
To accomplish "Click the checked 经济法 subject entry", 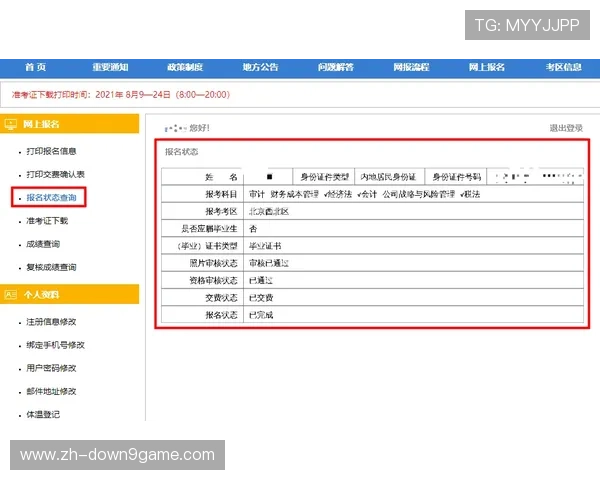I will [x=338, y=194].
